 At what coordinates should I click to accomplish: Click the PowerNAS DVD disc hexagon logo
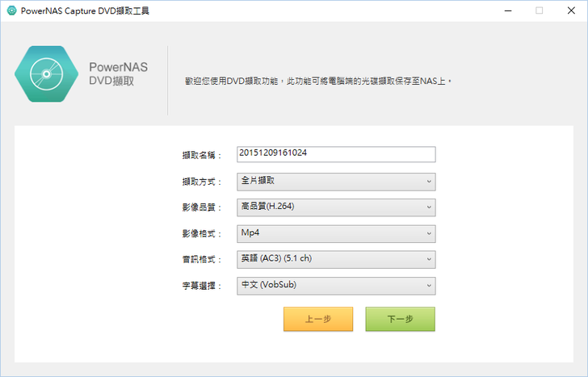pos(47,73)
